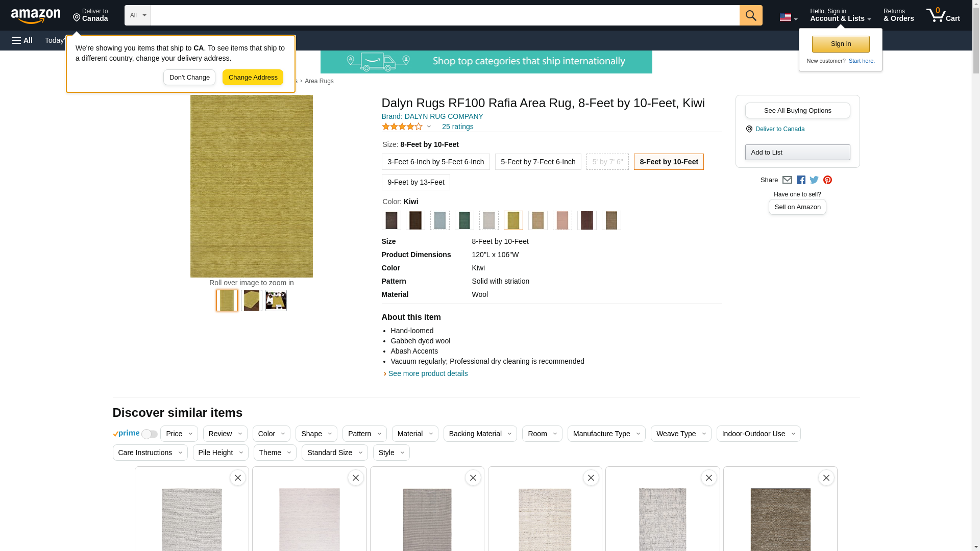The width and height of the screenshot is (980, 551).
Task: Share on Pinterest icon
Action: pos(827,180)
